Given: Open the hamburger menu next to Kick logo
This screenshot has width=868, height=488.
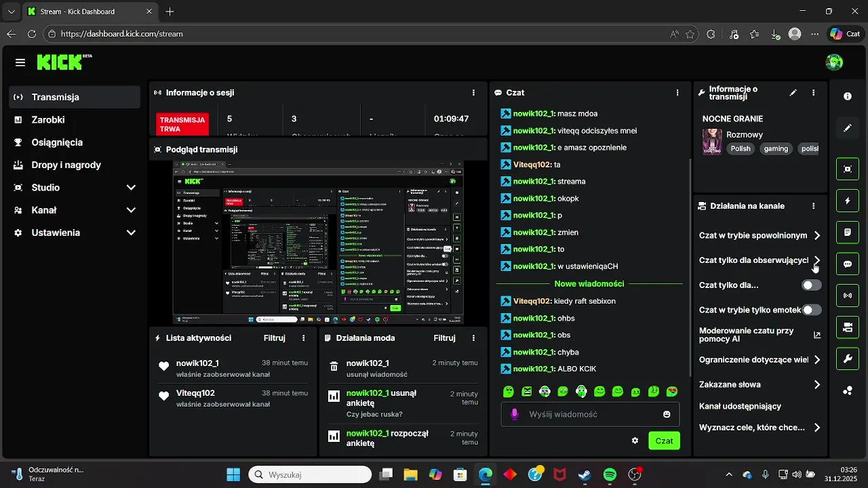Looking at the screenshot, I should point(20,62).
